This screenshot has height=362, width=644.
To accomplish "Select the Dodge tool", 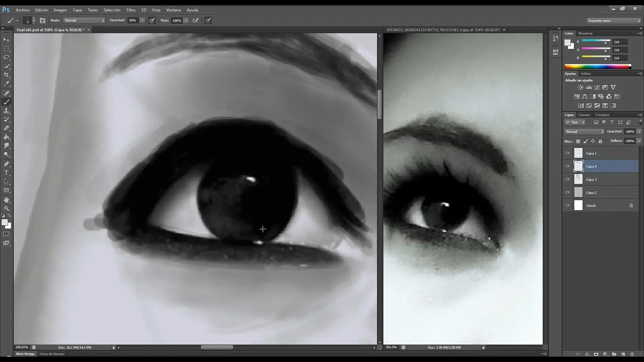I will click(x=6, y=155).
